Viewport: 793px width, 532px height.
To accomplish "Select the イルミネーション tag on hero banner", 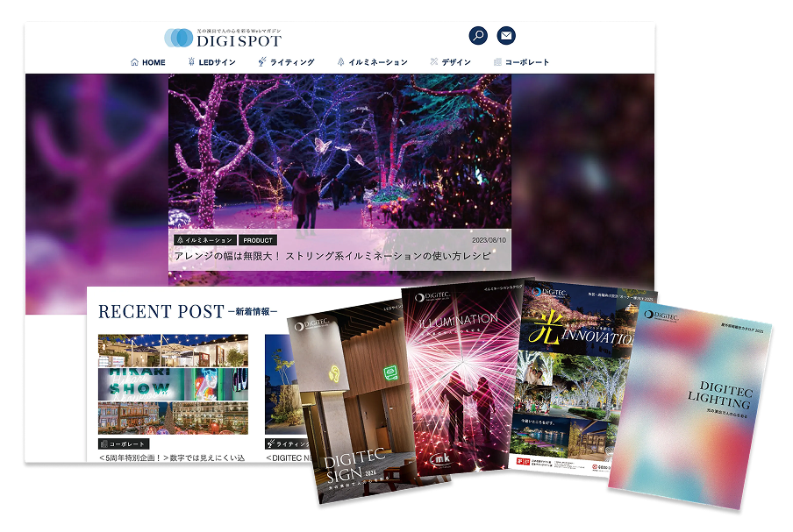I will (205, 240).
